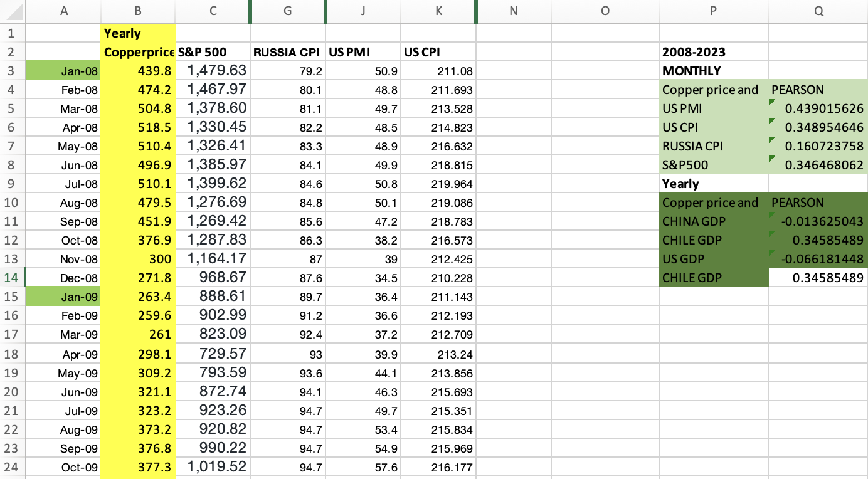Click the US GDP label cell

714,259
